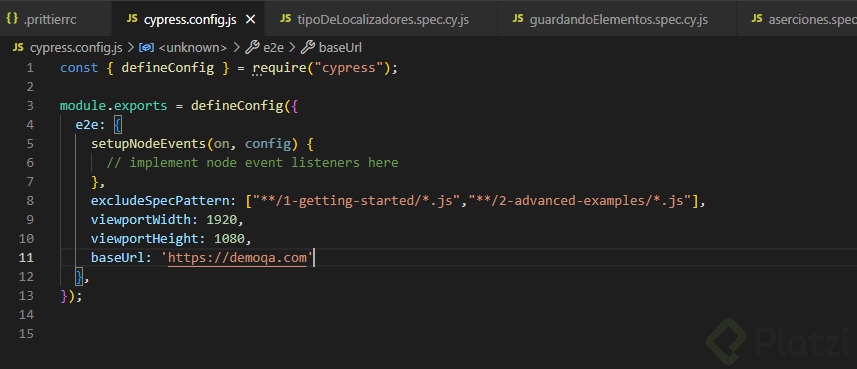Click the baseUrl key on line 11
857x369 pixels.
[118, 257]
